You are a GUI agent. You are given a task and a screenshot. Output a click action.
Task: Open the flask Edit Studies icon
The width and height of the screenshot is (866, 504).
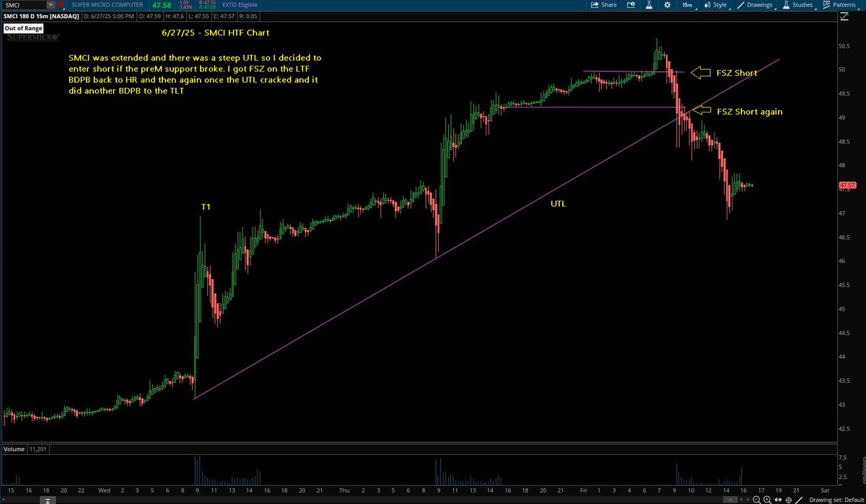pyautogui.click(x=649, y=5)
